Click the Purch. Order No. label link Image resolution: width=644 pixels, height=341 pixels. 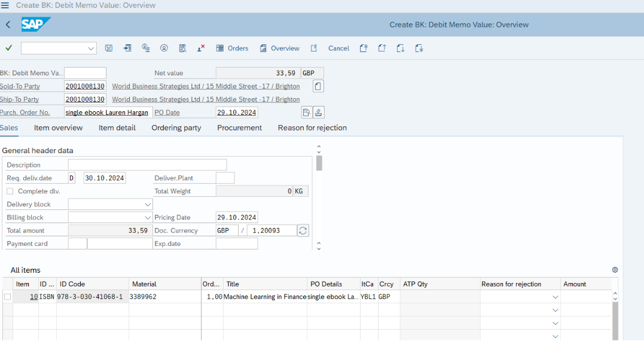coord(25,112)
